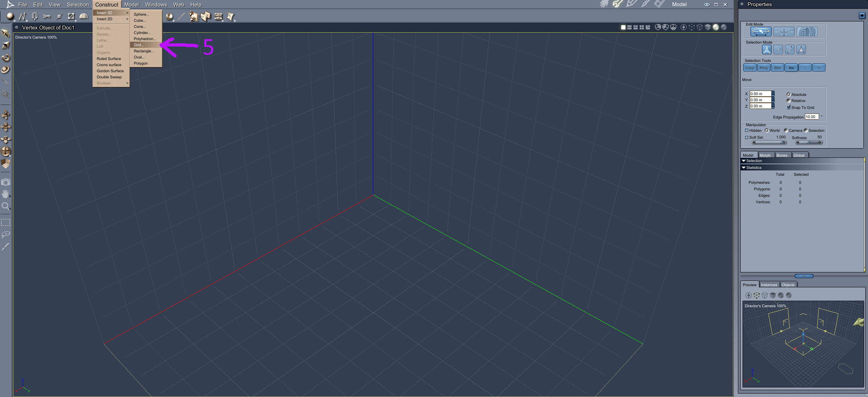Open the File menu
The image size is (868, 397).
click(x=23, y=5)
